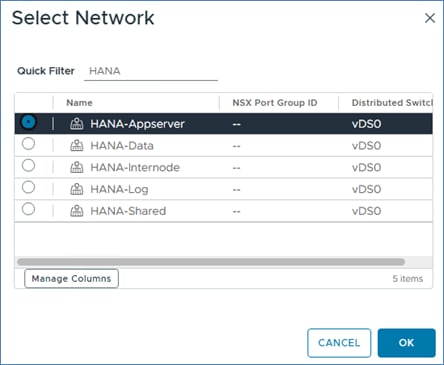Click the HANA-Shared port group icon
This screenshot has height=365, width=444.
[x=77, y=211]
